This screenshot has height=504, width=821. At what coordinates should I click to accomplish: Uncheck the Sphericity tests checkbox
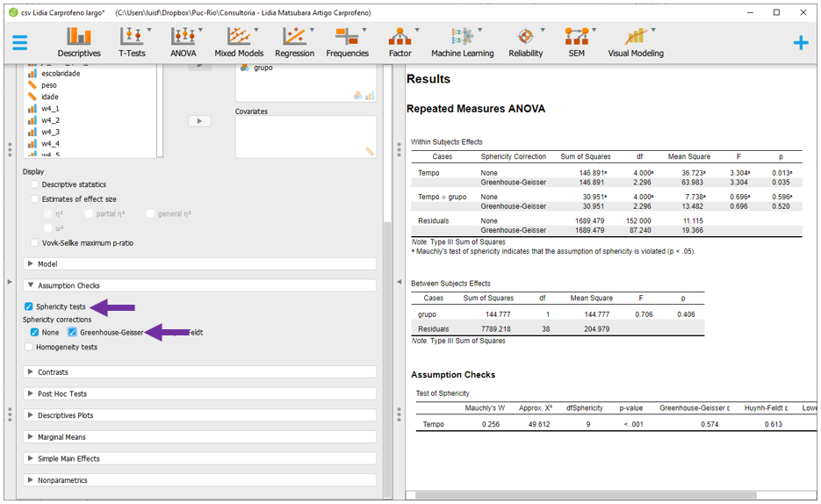pyautogui.click(x=29, y=306)
